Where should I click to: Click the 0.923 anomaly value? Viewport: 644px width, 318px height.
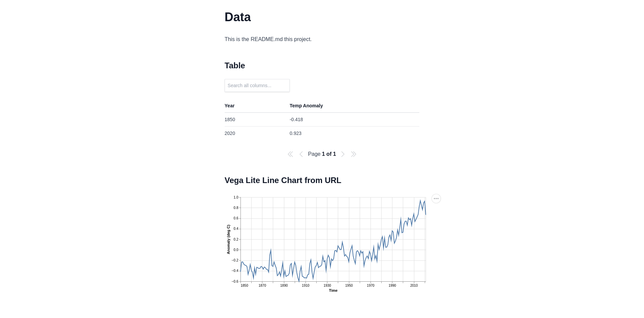point(295,133)
